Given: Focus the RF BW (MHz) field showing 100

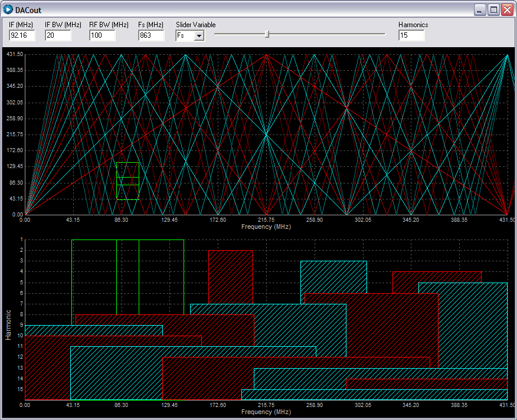Looking at the screenshot, I should pos(102,36).
